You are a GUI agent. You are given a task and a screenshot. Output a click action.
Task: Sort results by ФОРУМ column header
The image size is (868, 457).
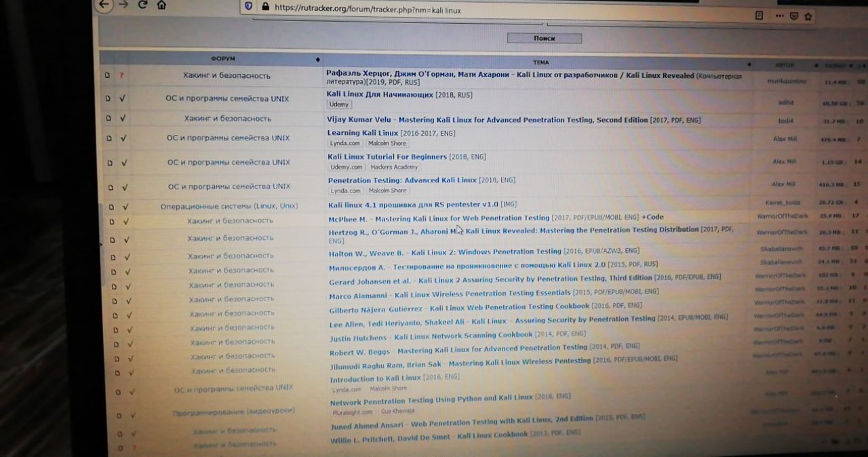pyautogui.click(x=222, y=59)
